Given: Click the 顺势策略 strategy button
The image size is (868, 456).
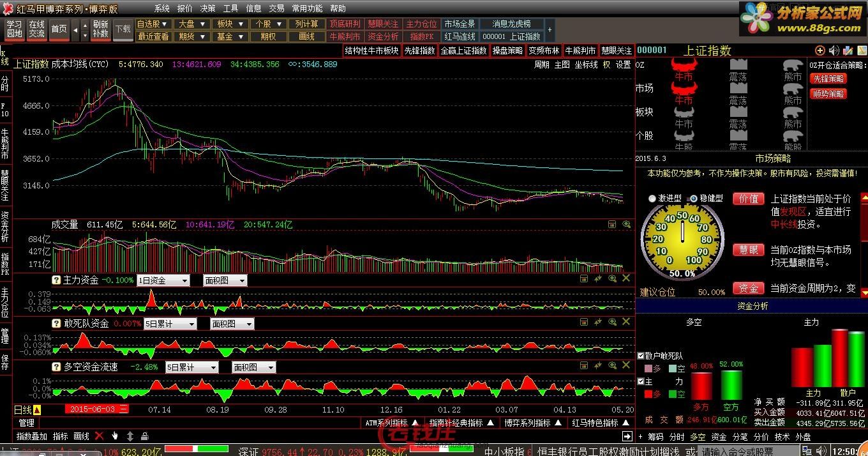Looking at the screenshot, I should [x=828, y=94].
